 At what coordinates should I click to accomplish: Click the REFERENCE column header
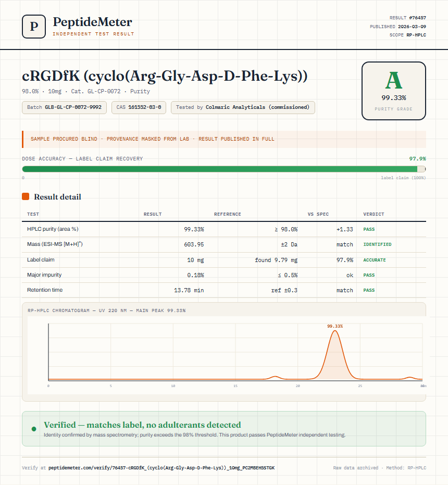[228, 214]
